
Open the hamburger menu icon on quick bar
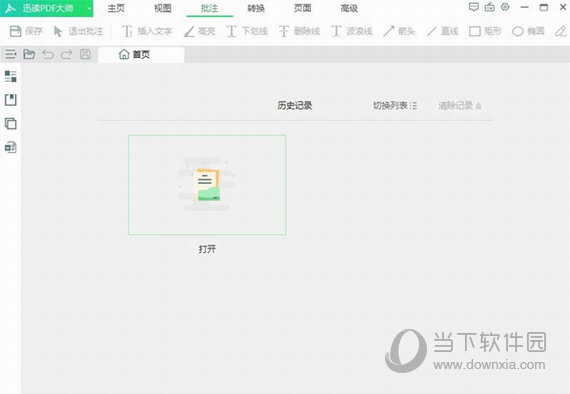coord(11,55)
